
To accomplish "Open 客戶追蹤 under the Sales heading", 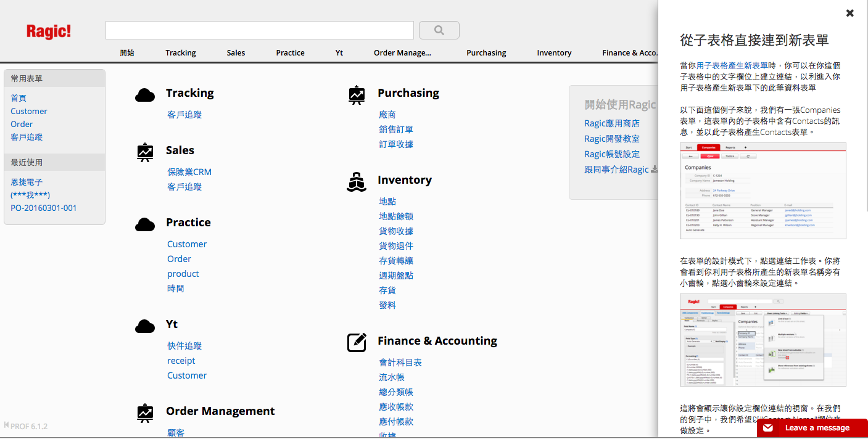I will tap(184, 187).
